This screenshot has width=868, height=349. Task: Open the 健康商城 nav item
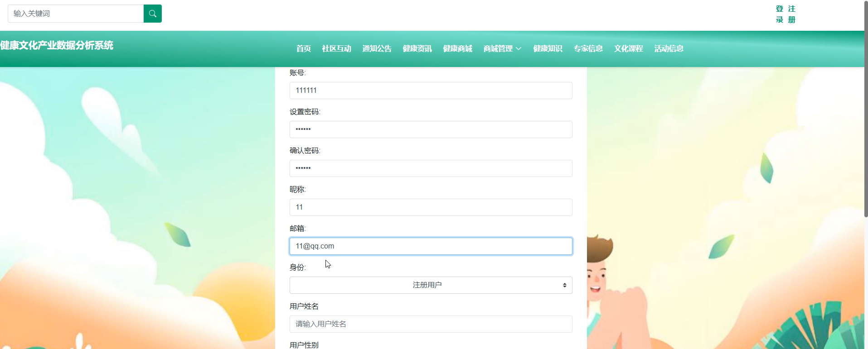[458, 48]
